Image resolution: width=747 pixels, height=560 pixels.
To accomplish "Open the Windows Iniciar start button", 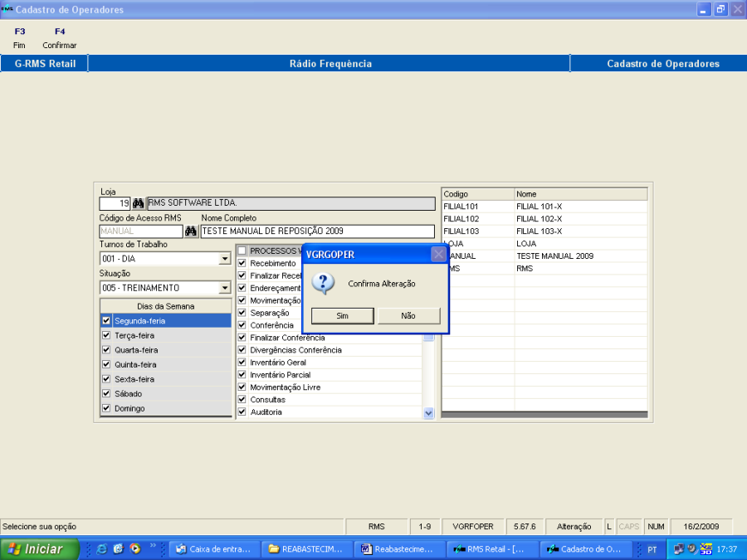I will (40, 549).
